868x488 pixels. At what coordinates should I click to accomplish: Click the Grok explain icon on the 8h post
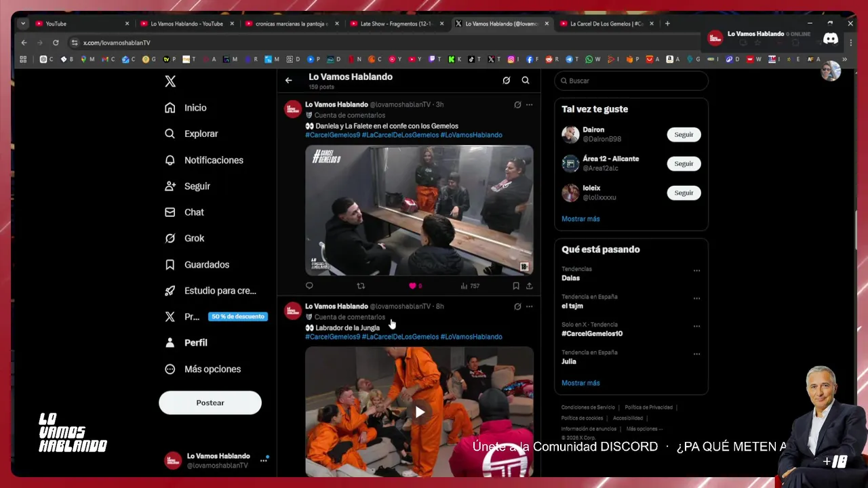[x=517, y=307]
